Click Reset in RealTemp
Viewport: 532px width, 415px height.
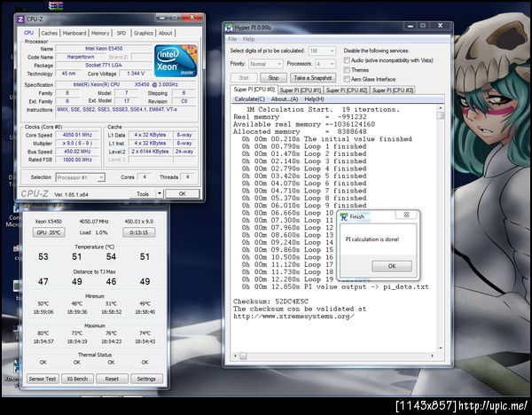click(112, 379)
